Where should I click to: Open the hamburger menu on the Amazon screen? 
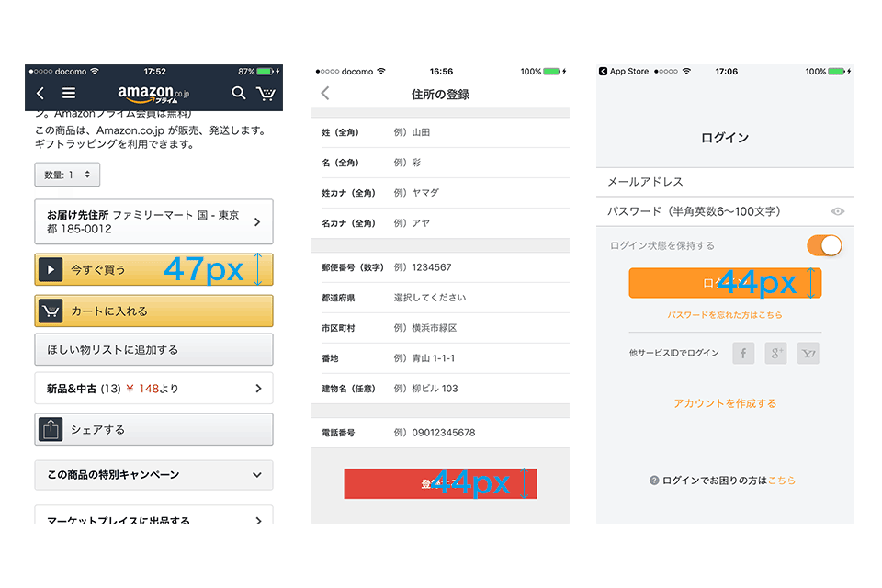point(68,93)
